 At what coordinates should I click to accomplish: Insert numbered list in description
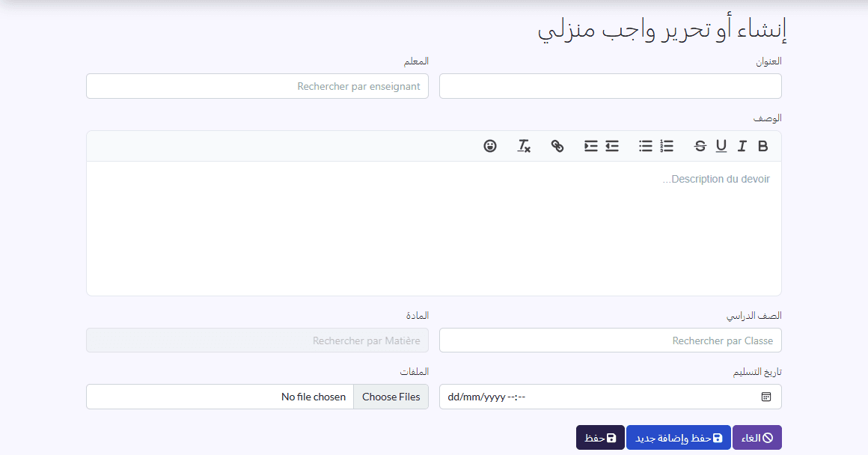pyautogui.click(x=667, y=146)
